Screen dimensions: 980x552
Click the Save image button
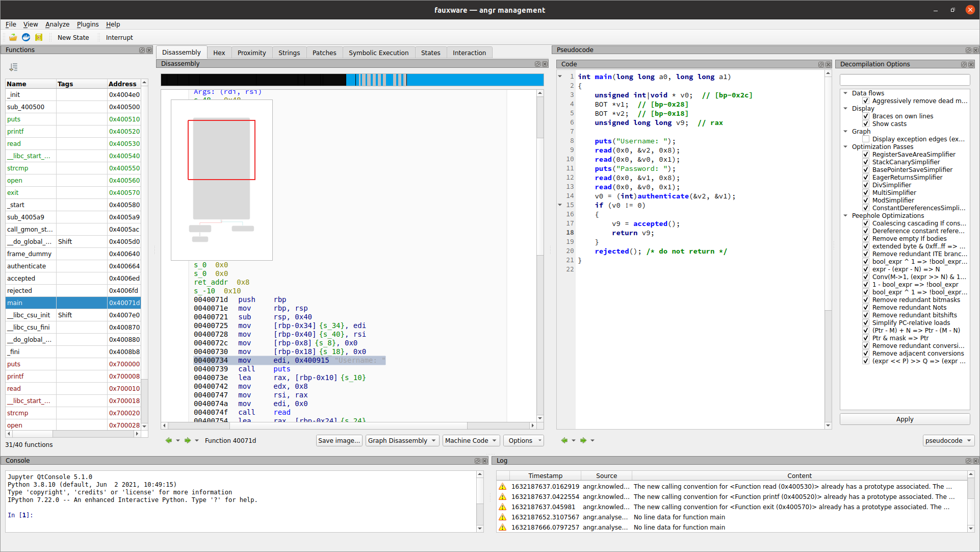pyautogui.click(x=338, y=440)
